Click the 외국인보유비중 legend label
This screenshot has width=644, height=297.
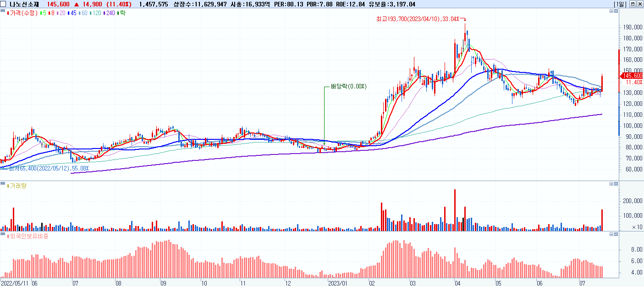[x=27, y=236]
